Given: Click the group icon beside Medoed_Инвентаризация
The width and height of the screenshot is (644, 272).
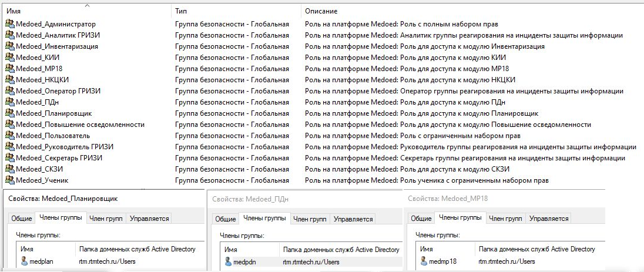Looking at the screenshot, I should (x=10, y=46).
